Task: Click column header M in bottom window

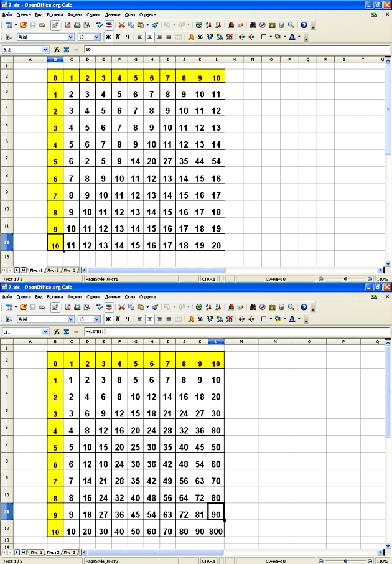Action: click(241, 342)
